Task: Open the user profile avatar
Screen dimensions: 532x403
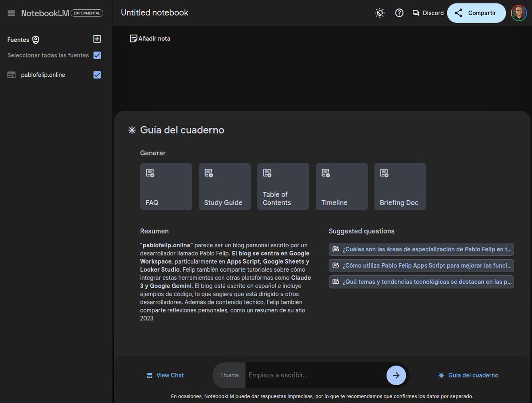Action: pyautogui.click(x=519, y=13)
